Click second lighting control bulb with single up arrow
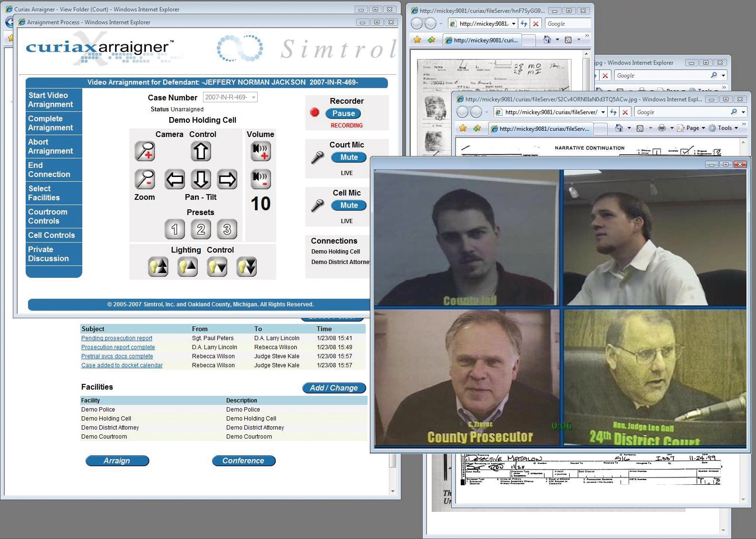Viewport: 756px width, 539px height. (187, 267)
